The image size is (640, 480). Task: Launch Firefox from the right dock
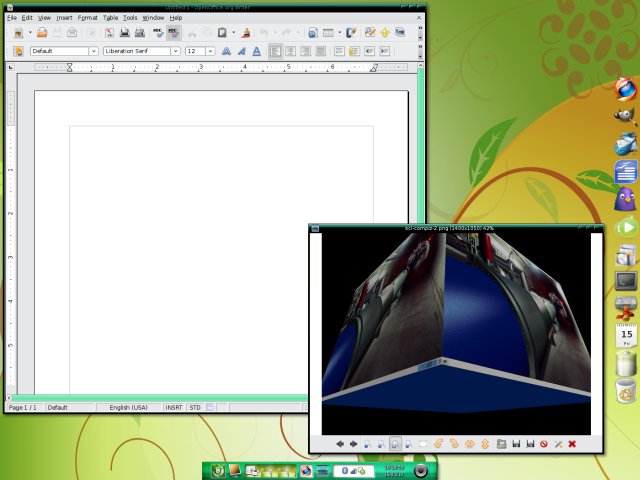pos(626,90)
